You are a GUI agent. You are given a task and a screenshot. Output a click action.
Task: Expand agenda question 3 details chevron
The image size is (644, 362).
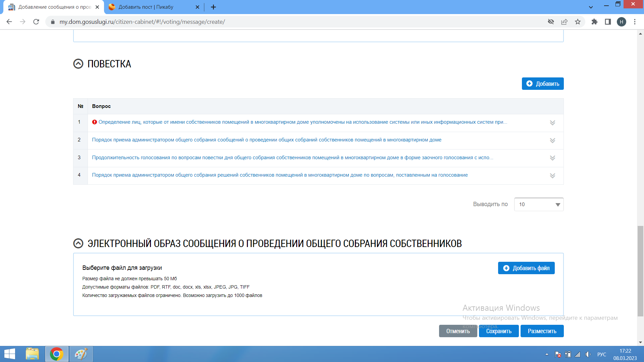pos(552,158)
